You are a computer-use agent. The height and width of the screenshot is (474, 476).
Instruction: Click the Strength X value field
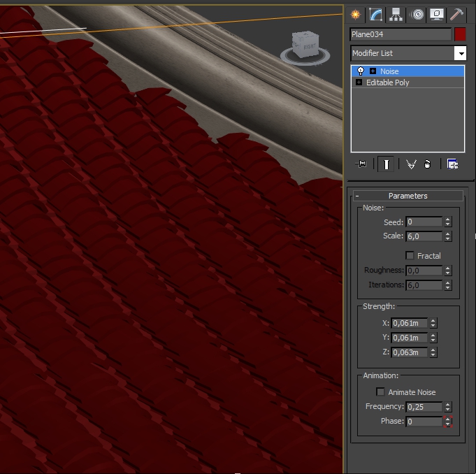pyautogui.click(x=409, y=323)
